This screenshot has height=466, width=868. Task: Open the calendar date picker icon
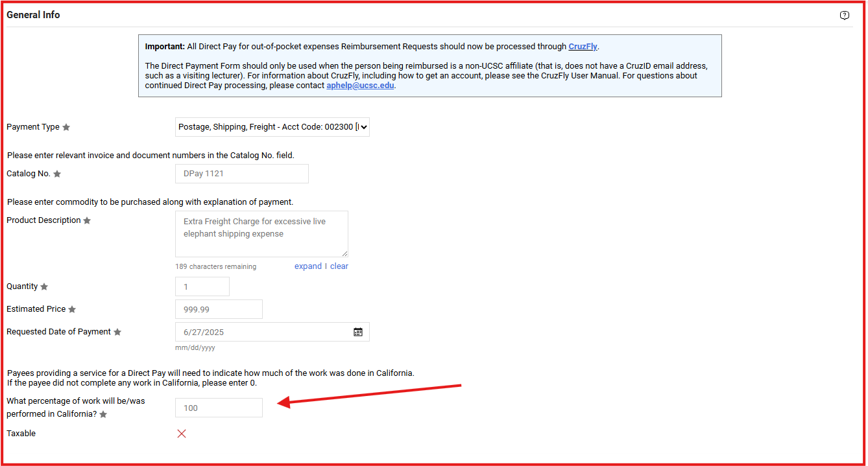[358, 332]
